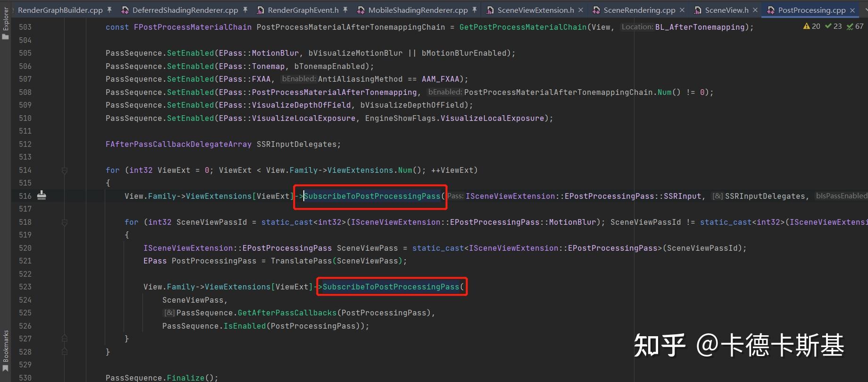Open the Explorer tool window folder icon

click(x=6, y=36)
